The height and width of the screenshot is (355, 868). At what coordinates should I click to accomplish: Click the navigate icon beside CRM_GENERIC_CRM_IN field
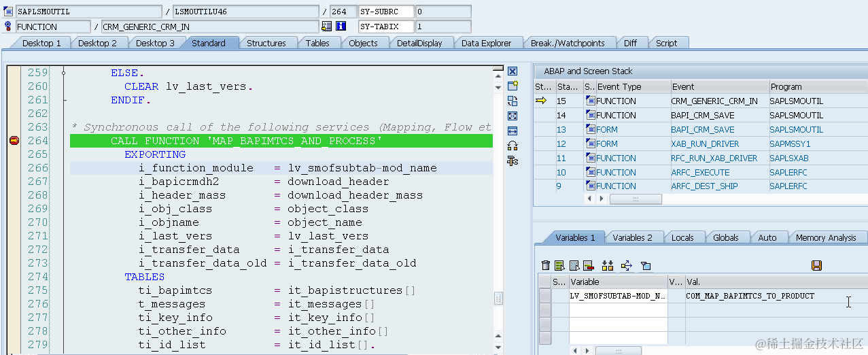[327, 27]
